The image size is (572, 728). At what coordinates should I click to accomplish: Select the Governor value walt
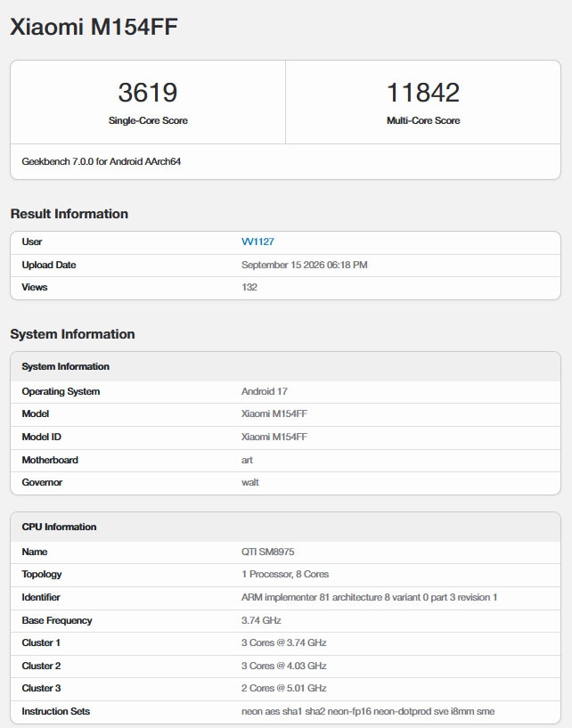(x=250, y=482)
